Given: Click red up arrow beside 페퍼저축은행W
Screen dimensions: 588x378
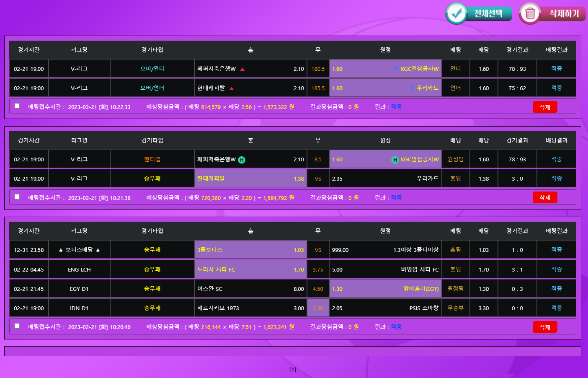Looking at the screenshot, I should (242, 69).
